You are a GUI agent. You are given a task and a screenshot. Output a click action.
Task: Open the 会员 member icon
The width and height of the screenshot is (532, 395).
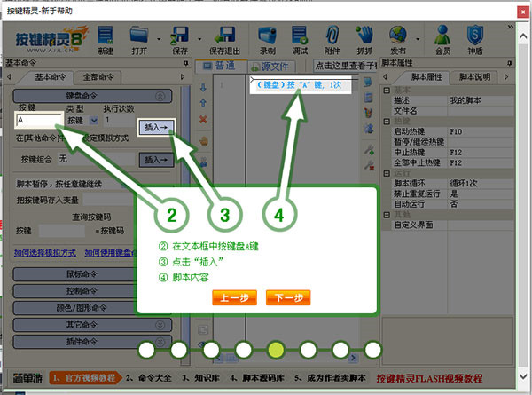tap(442, 40)
